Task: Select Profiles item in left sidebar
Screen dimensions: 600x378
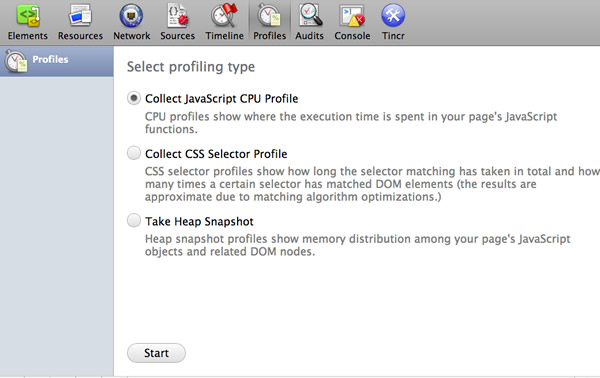Action: pyautogui.click(x=57, y=61)
